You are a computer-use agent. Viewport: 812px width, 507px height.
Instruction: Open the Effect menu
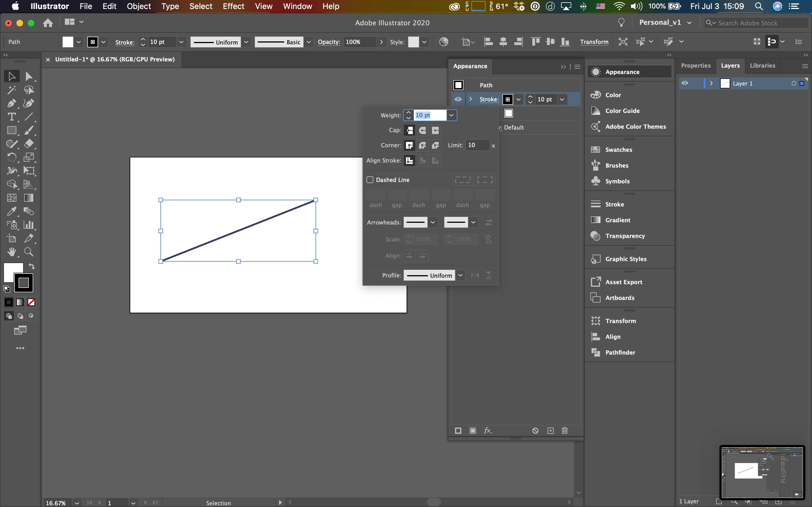233,6
